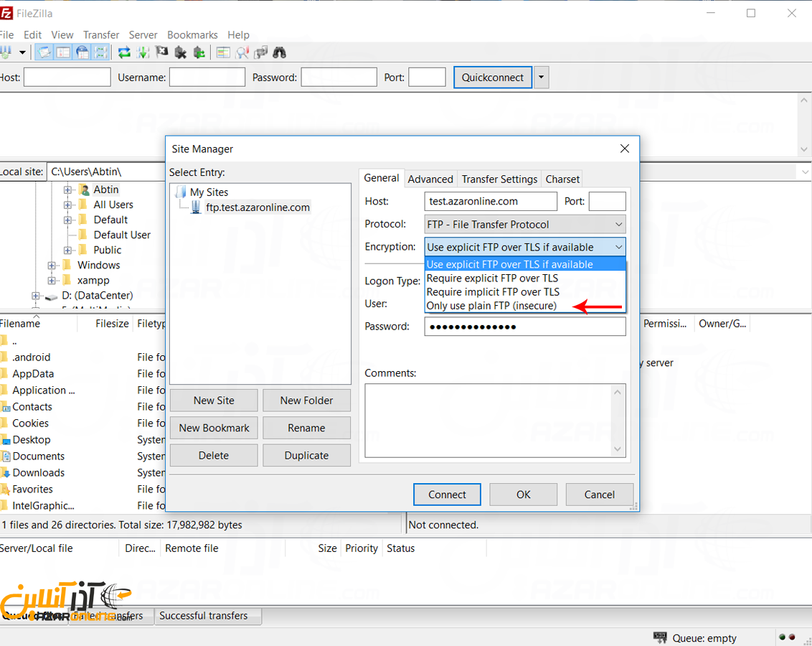Choose Only use plain FTP (insecure)
Screen dimensions: 812x646
click(491, 306)
